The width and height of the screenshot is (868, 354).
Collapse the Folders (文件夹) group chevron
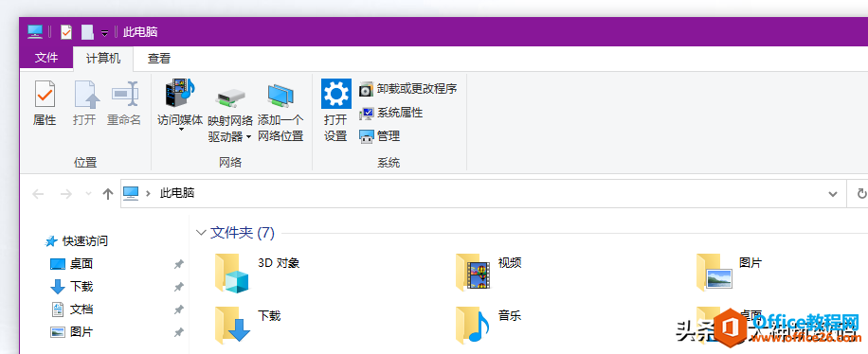(x=201, y=233)
